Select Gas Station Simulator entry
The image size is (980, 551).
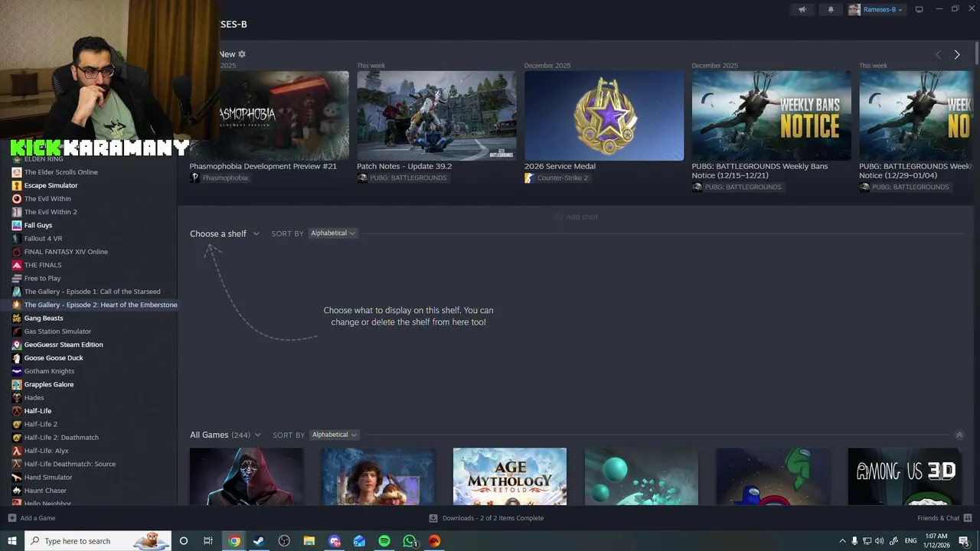pos(57,331)
